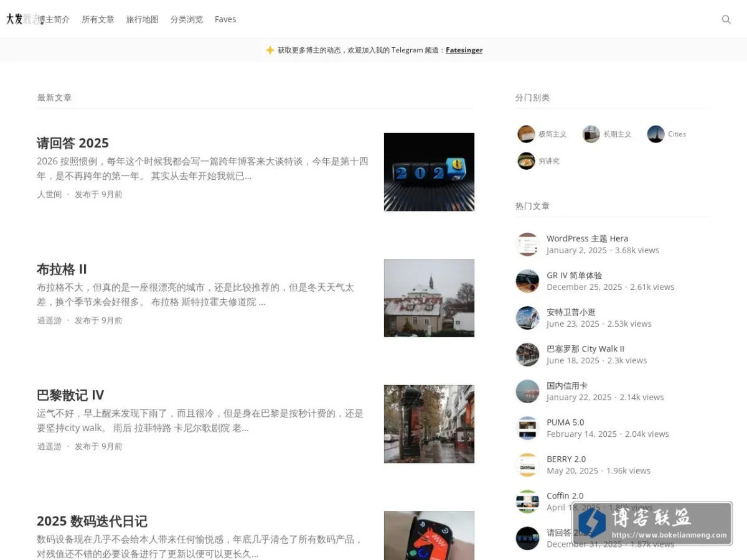Open popular post 安特卫普小逛
The width and height of the screenshot is (747, 560).
[571, 312]
